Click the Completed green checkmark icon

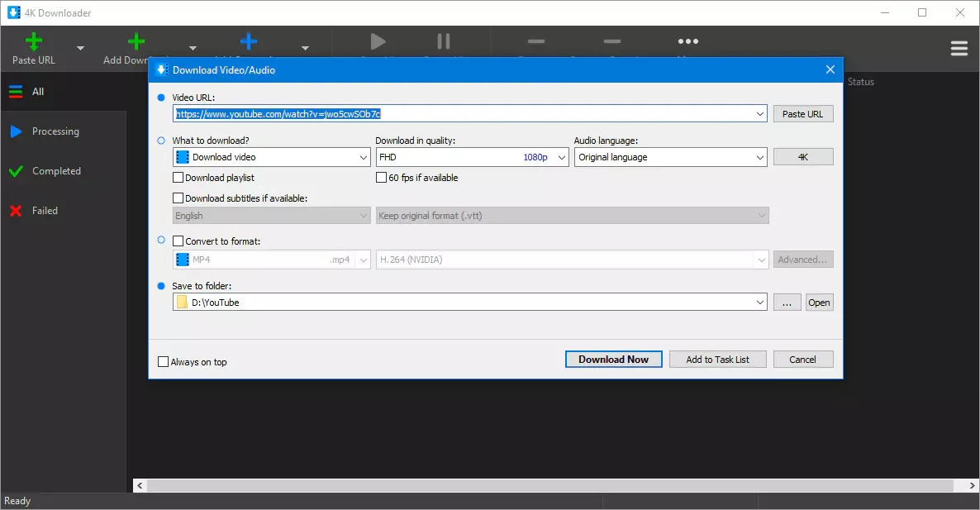click(x=15, y=171)
